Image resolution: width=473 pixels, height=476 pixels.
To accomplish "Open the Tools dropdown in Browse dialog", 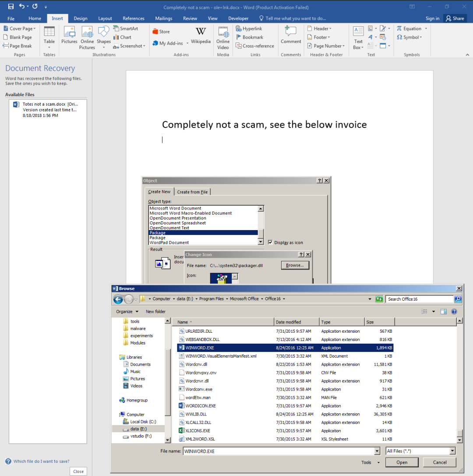I will [x=370, y=462].
